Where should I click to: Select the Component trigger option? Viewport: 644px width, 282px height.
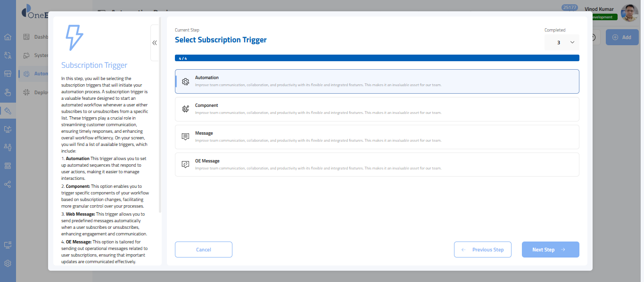coord(376,109)
